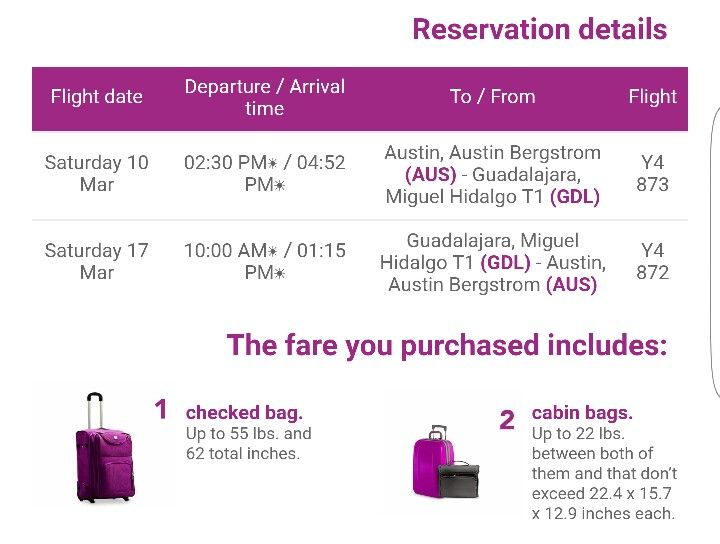Click the (AUS) code in first flight row
The height and width of the screenshot is (544, 720).
(x=431, y=174)
